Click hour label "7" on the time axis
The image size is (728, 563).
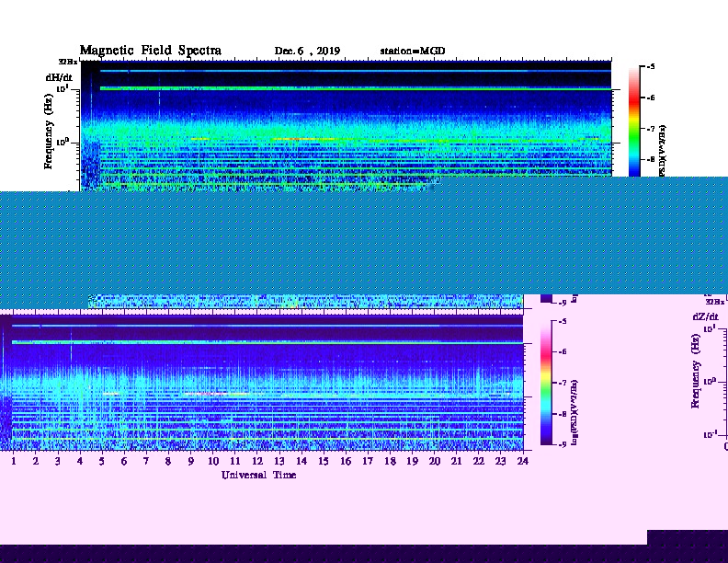point(146,461)
